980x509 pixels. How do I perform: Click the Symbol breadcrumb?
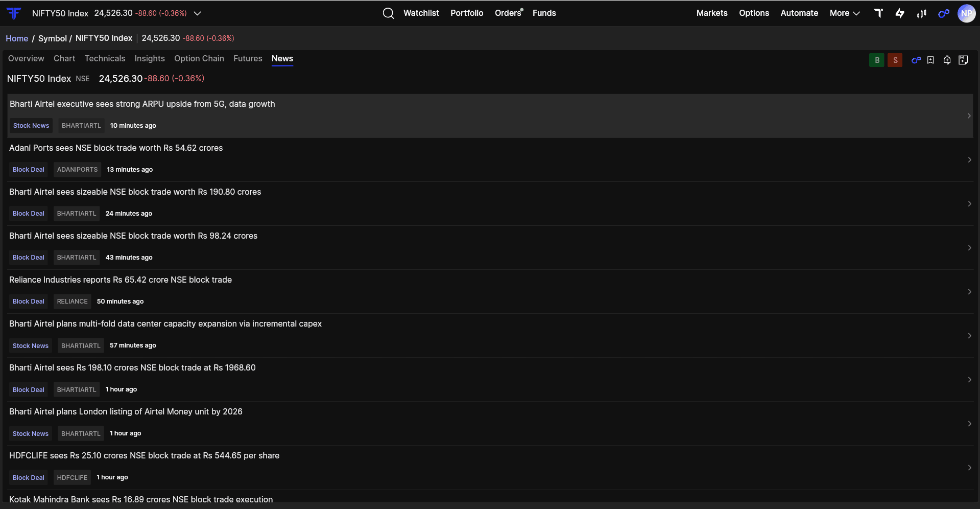coord(53,38)
